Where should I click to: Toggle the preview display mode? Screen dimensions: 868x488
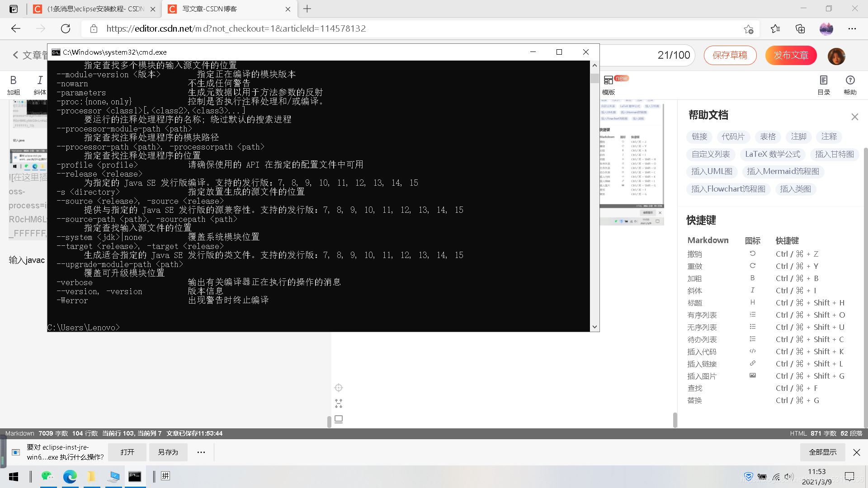pos(338,419)
